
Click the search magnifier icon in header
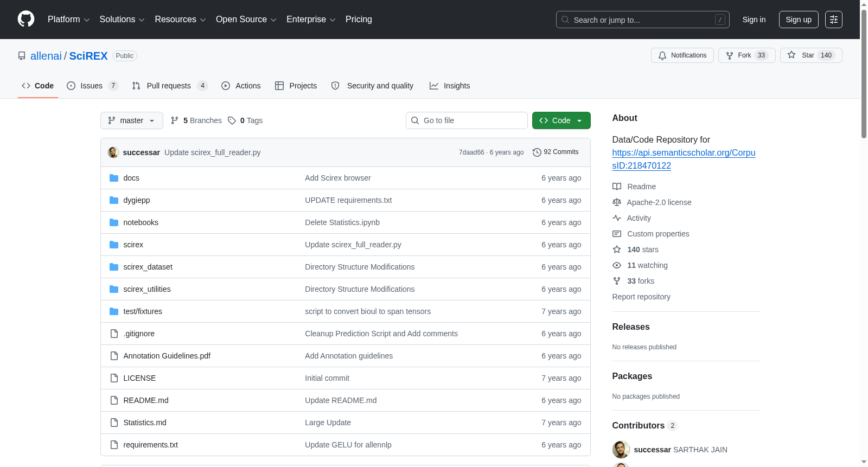point(565,20)
